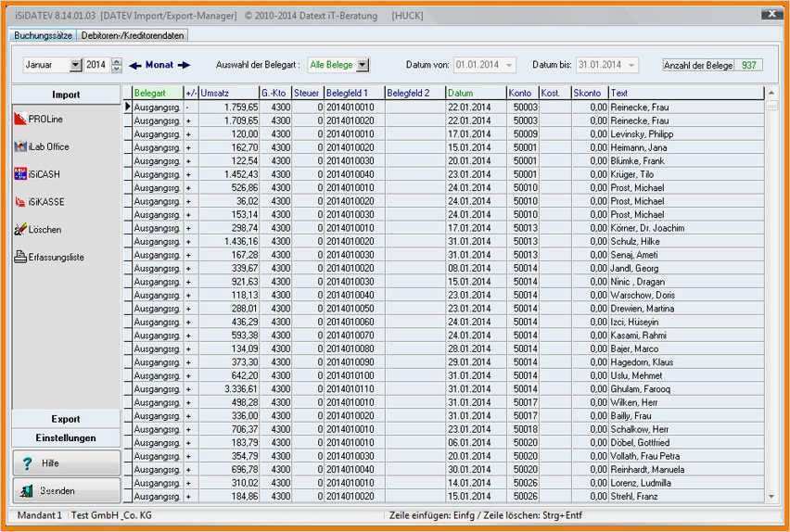Viewport: 790px width, 532px height.
Task: Expand the Import section header
Action: point(66,95)
